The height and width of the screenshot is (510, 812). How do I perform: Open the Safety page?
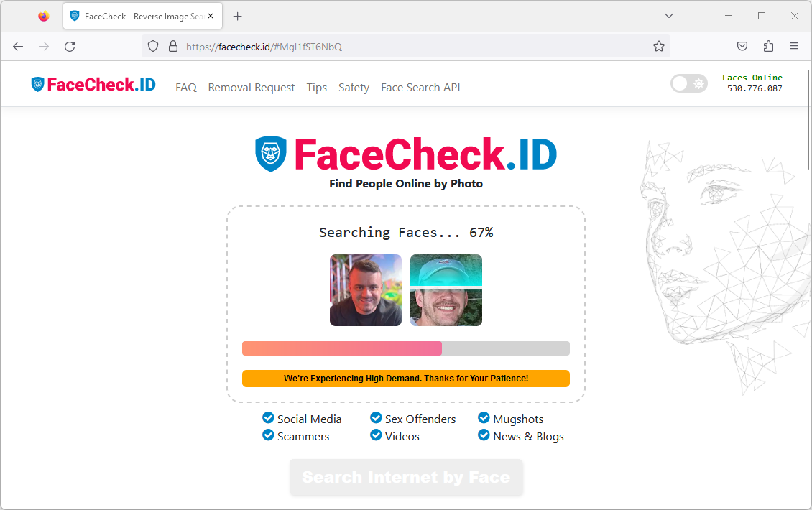pos(354,88)
